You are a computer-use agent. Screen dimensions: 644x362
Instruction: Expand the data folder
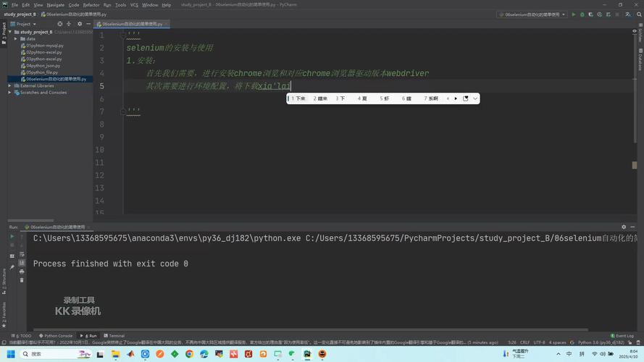(16, 38)
